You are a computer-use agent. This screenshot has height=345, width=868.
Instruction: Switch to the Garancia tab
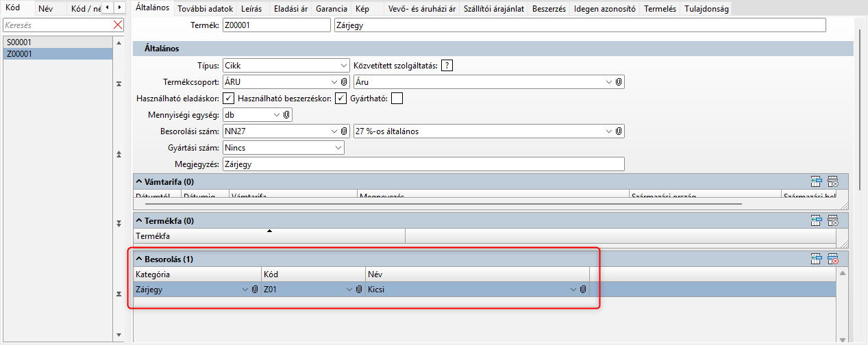(x=332, y=9)
